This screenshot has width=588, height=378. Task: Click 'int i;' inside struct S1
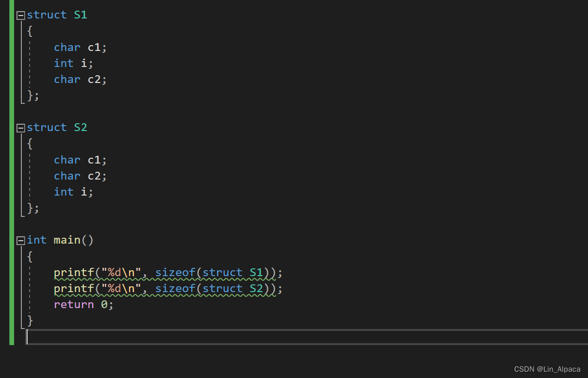click(73, 64)
